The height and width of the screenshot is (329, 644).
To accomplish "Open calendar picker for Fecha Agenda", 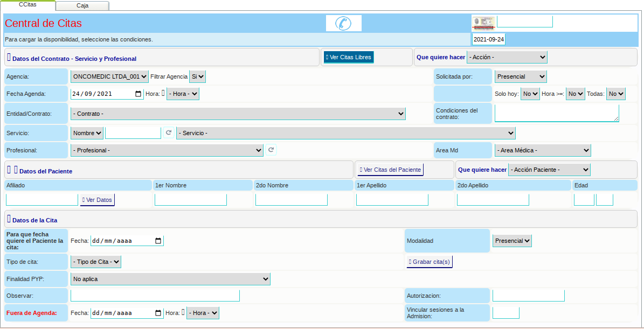I will pyautogui.click(x=138, y=94).
